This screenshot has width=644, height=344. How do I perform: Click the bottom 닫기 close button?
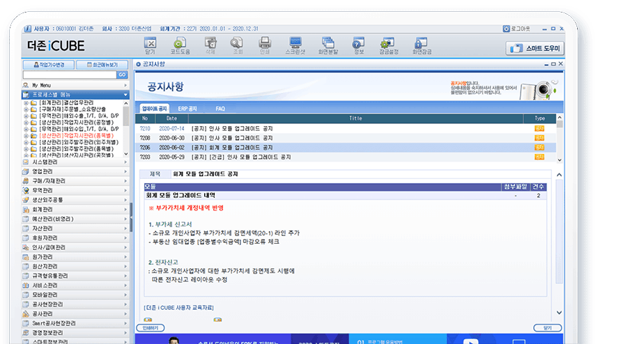coord(548,328)
